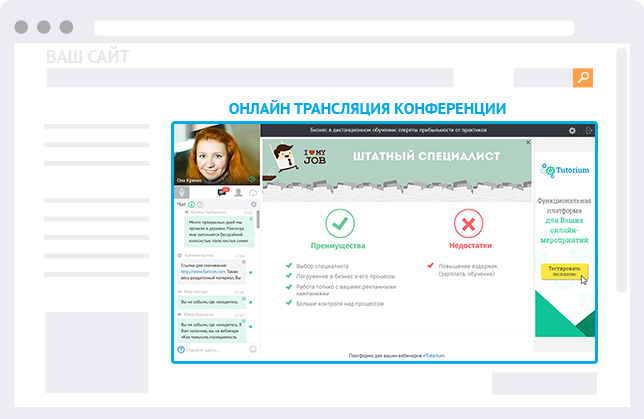Click the chat message input field

click(216, 350)
